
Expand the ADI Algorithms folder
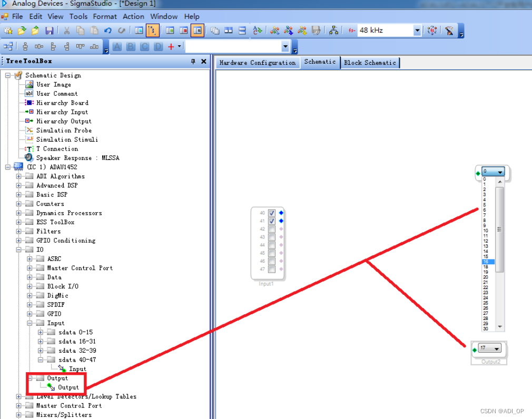click(x=18, y=176)
